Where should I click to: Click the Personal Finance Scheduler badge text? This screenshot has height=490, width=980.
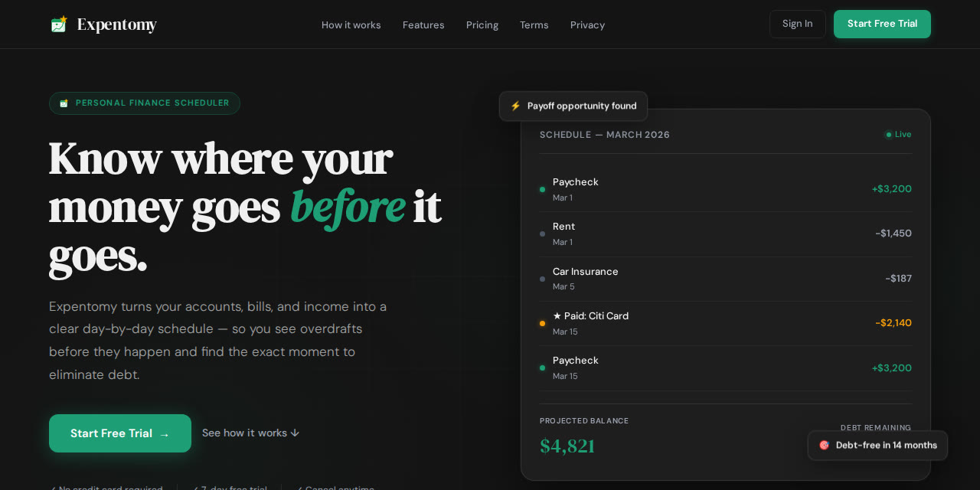[x=152, y=103]
